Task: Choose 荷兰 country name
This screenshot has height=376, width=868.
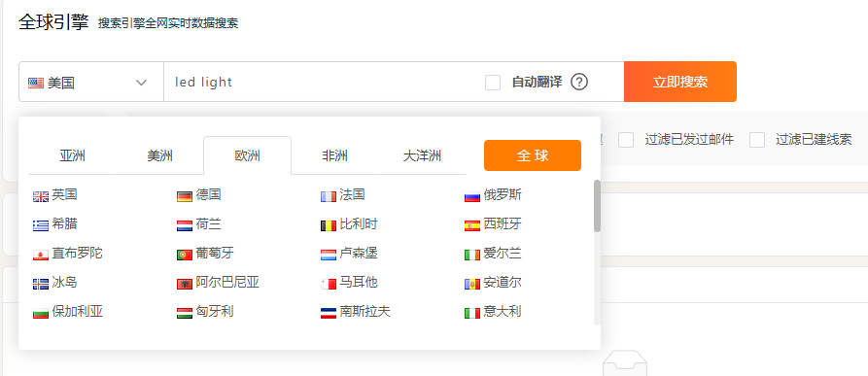Action: coord(209,223)
